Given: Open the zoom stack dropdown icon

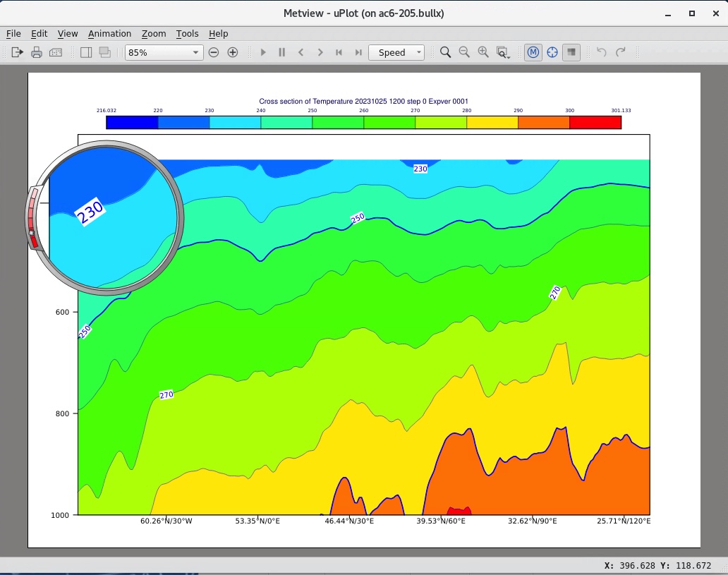Looking at the screenshot, I should pos(503,52).
